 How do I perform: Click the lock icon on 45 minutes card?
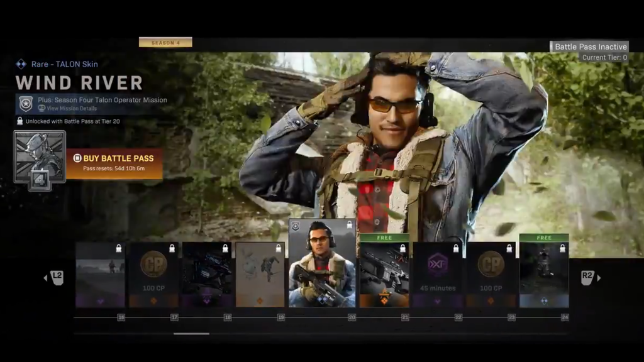[x=456, y=248]
